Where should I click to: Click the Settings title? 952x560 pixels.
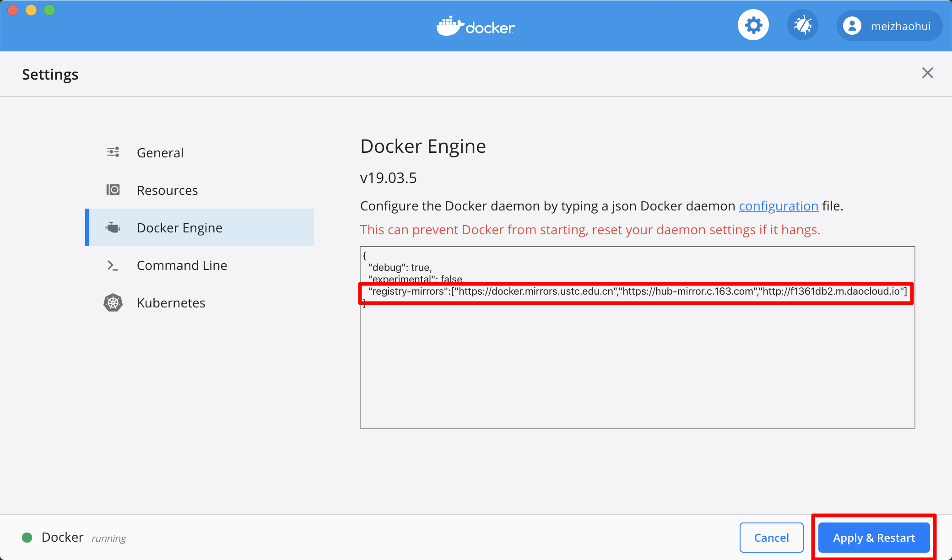point(50,74)
